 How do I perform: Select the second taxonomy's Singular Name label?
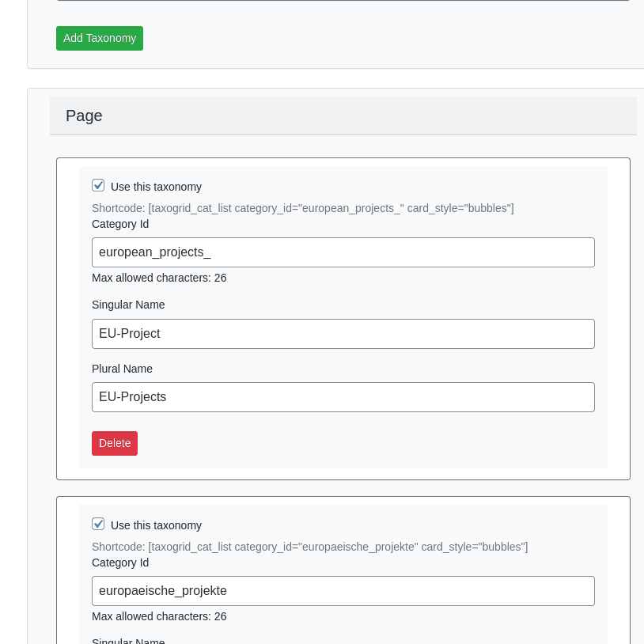pyautogui.click(x=128, y=641)
